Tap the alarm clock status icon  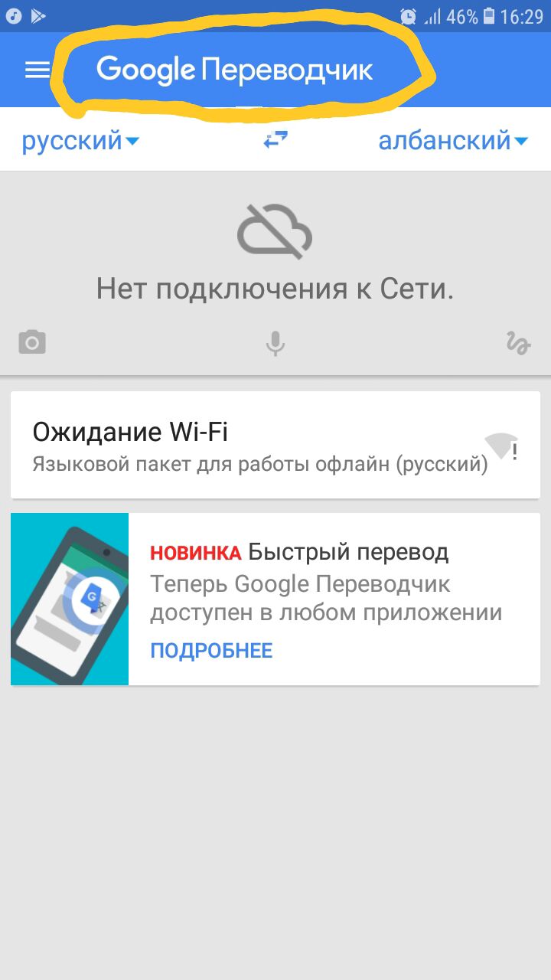click(x=409, y=16)
